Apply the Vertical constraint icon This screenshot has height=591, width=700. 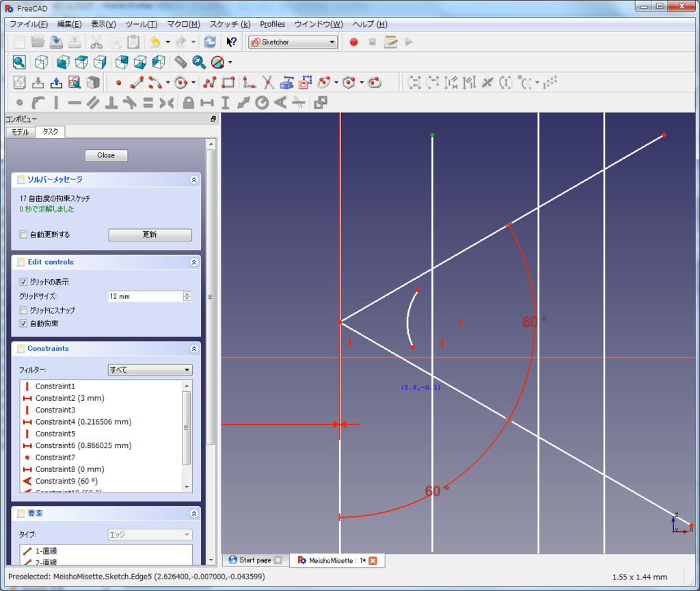click(x=56, y=103)
